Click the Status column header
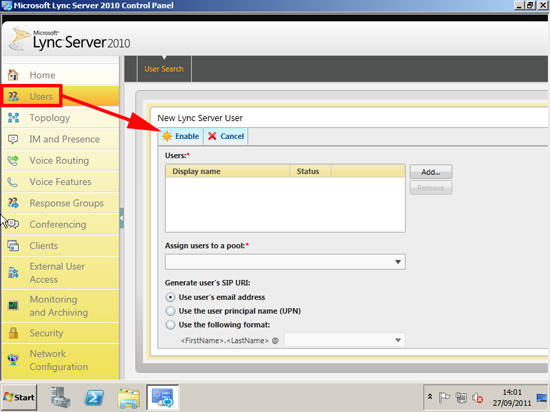The height and width of the screenshot is (412, 550). [310, 171]
